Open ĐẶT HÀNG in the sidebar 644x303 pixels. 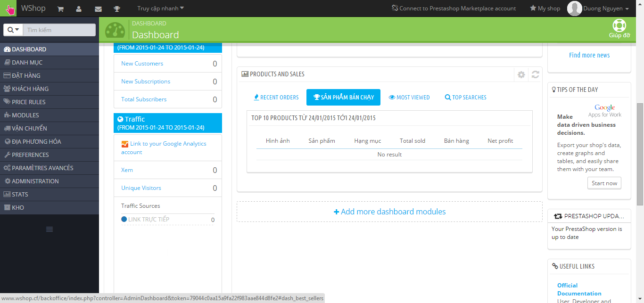point(50,75)
